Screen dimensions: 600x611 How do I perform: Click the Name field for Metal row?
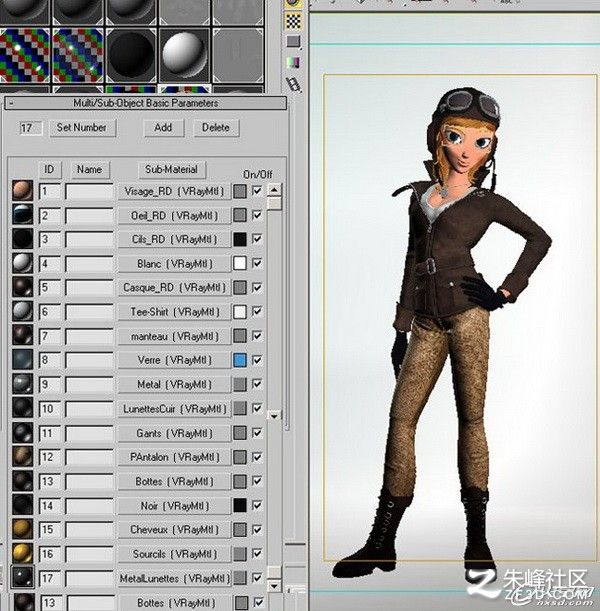click(x=90, y=384)
